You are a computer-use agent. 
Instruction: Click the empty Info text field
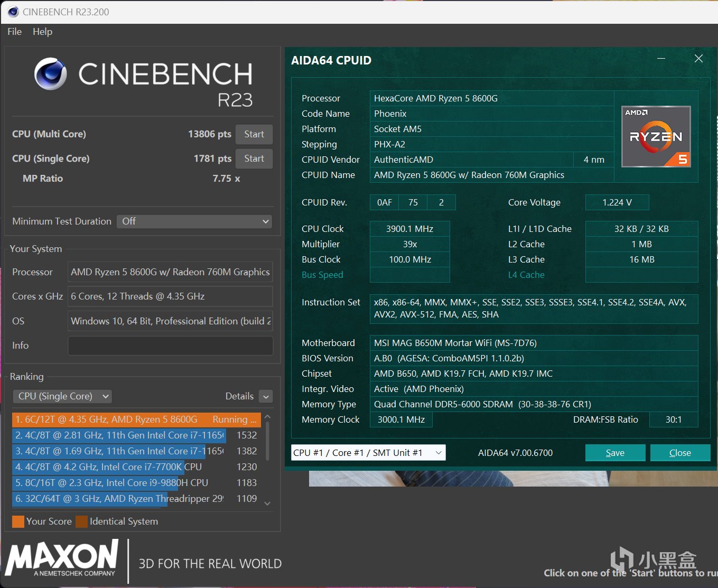coord(170,346)
